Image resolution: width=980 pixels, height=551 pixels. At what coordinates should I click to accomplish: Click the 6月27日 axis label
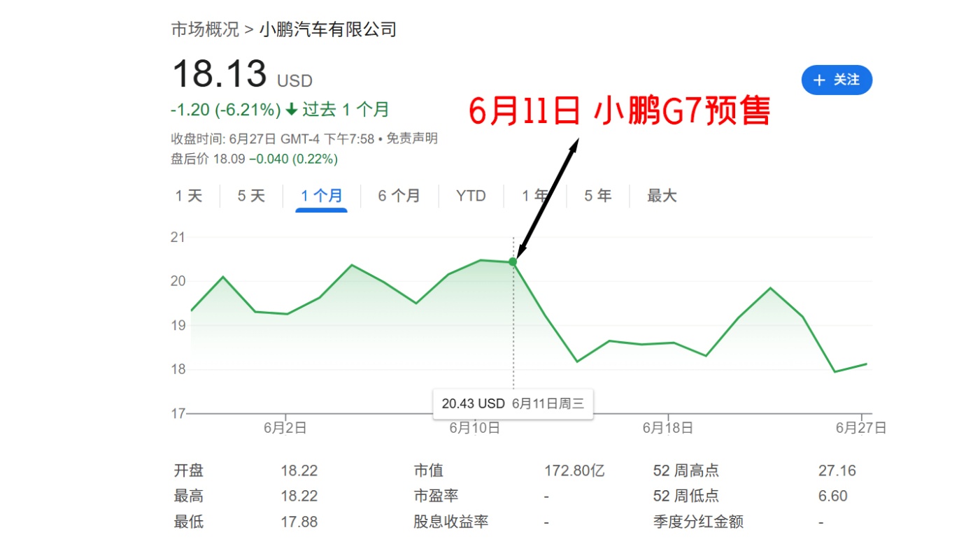pyautogui.click(x=861, y=428)
